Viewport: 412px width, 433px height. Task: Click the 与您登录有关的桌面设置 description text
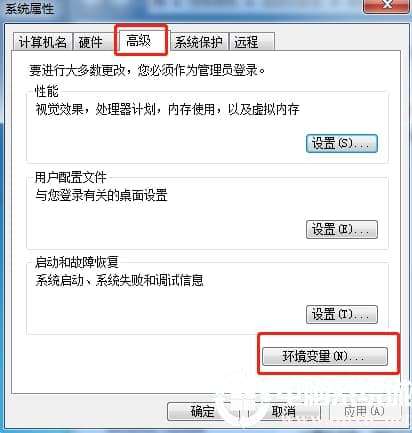[x=101, y=195]
